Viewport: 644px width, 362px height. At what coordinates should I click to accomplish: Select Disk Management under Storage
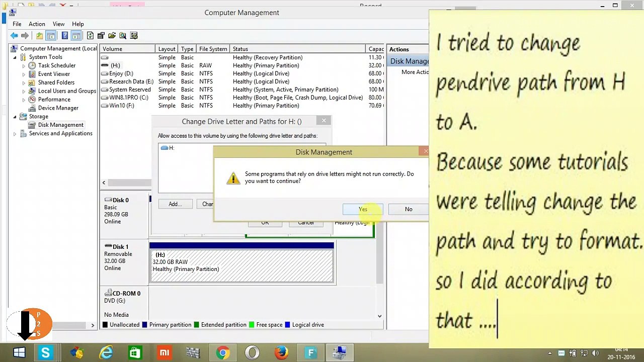click(60, 125)
